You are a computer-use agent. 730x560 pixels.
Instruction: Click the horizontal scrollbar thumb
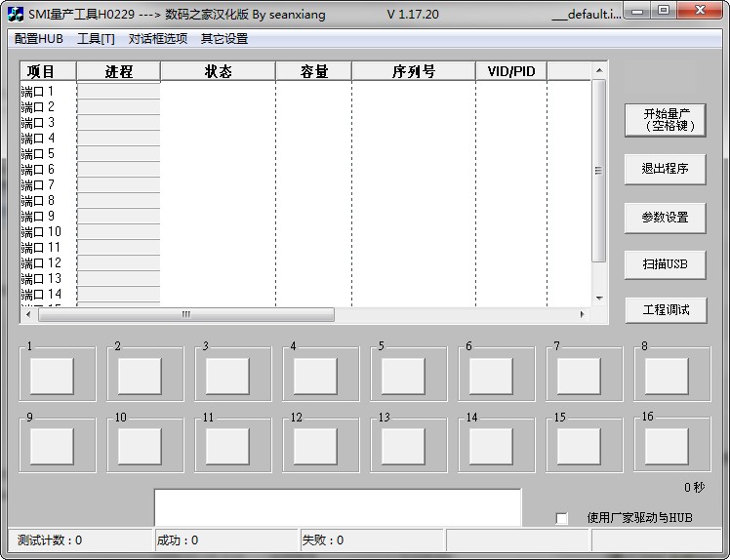point(186,314)
